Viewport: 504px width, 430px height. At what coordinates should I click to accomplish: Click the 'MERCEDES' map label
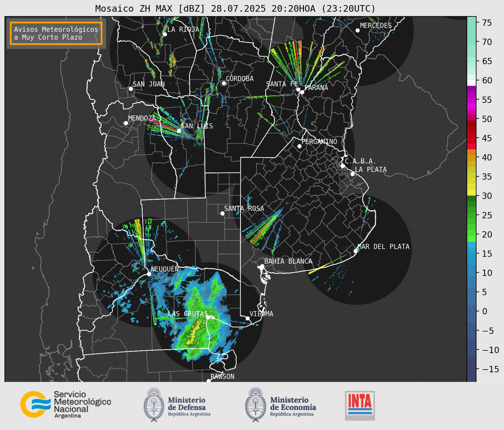click(x=376, y=26)
